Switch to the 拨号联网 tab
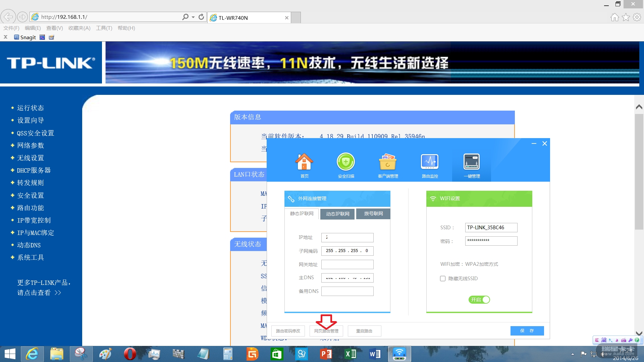This screenshot has width=644, height=362. [373, 214]
